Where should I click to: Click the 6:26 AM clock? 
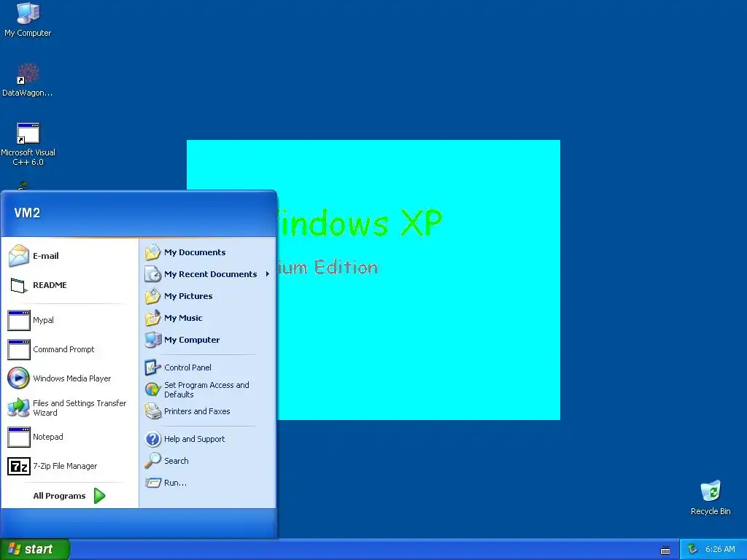click(720, 550)
